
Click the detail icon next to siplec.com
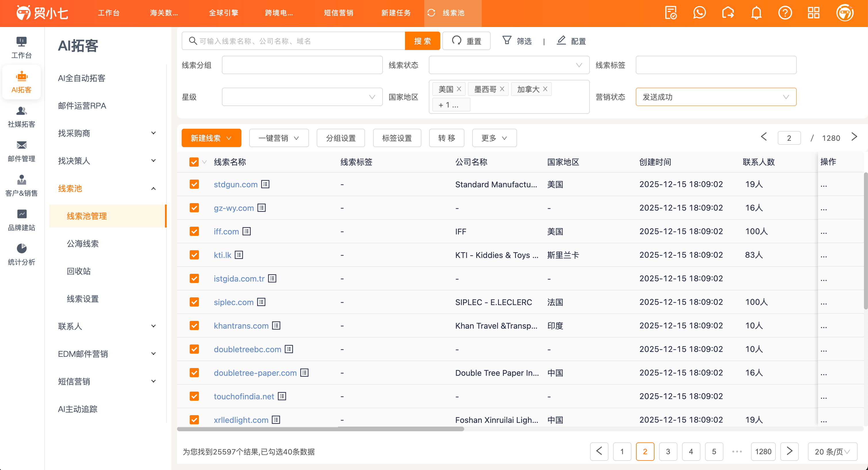[262, 302]
